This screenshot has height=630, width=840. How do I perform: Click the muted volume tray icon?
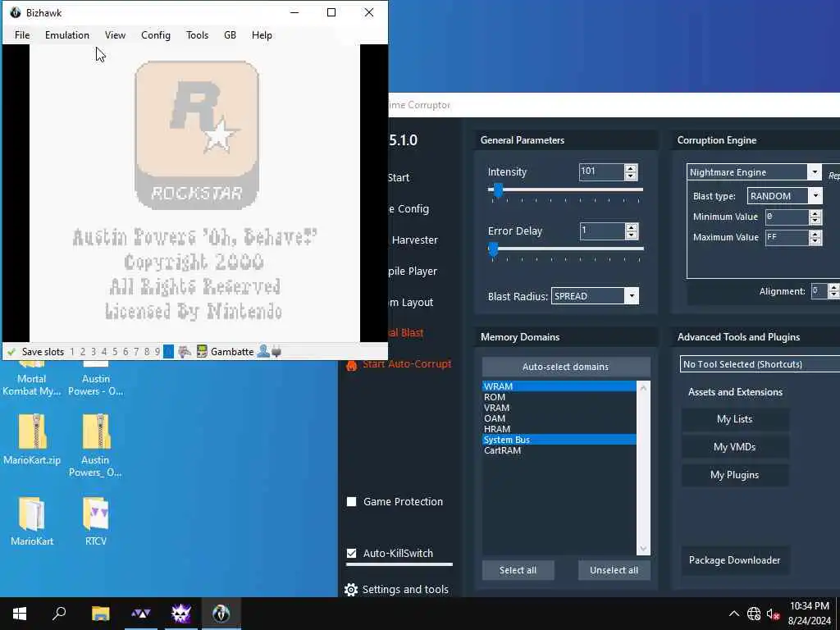(x=773, y=614)
